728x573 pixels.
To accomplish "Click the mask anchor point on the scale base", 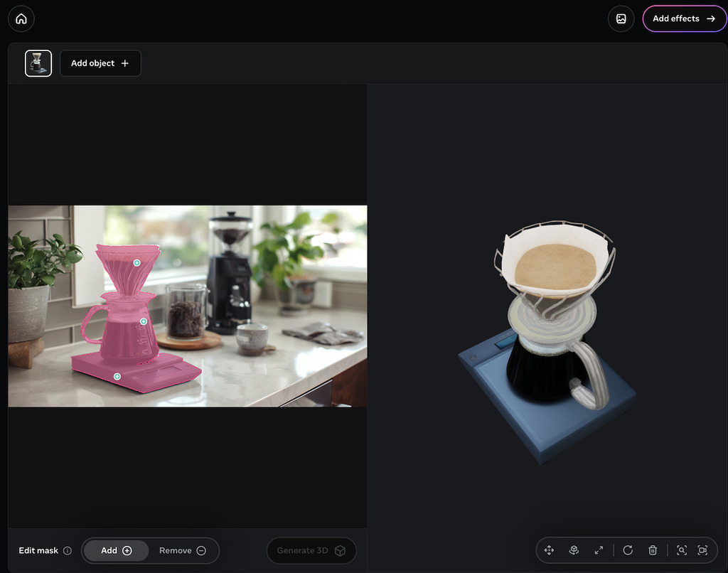I will click(x=117, y=375).
